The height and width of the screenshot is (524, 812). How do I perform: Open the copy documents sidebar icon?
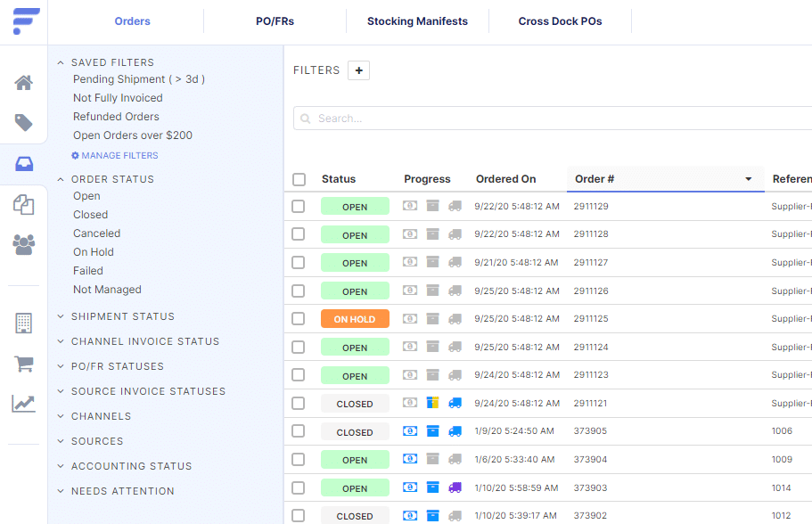pos(24,205)
